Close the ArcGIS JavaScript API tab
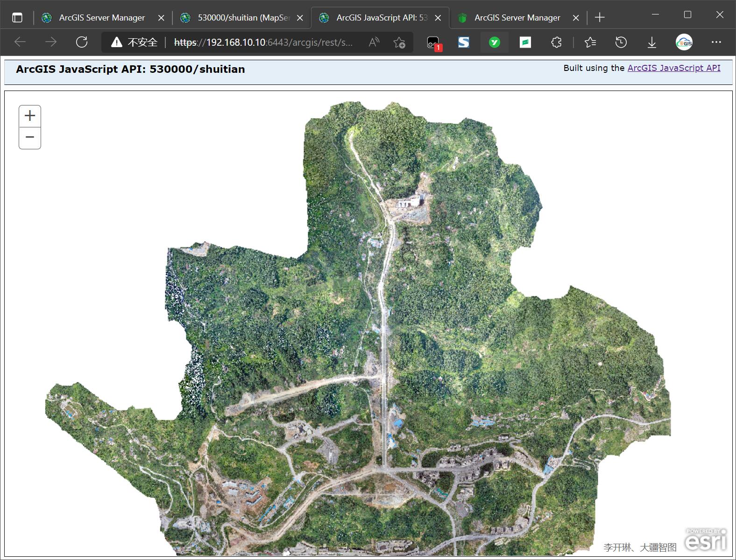 438,18
